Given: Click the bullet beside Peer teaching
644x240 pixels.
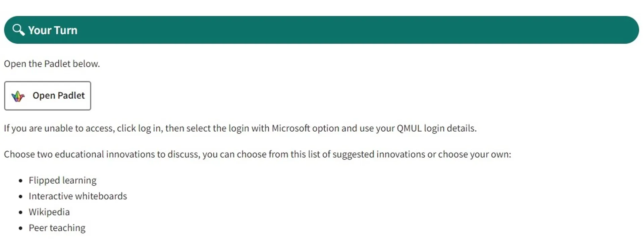Looking at the screenshot, I should 21,228.
